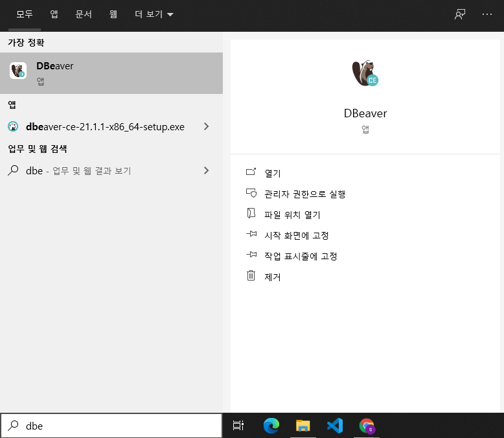Choose 제거 to uninstall DBeaver

[273, 277]
